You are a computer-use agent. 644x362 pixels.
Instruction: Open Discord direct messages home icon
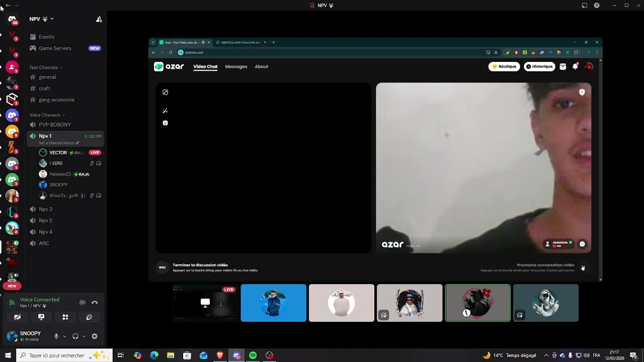tap(12, 19)
